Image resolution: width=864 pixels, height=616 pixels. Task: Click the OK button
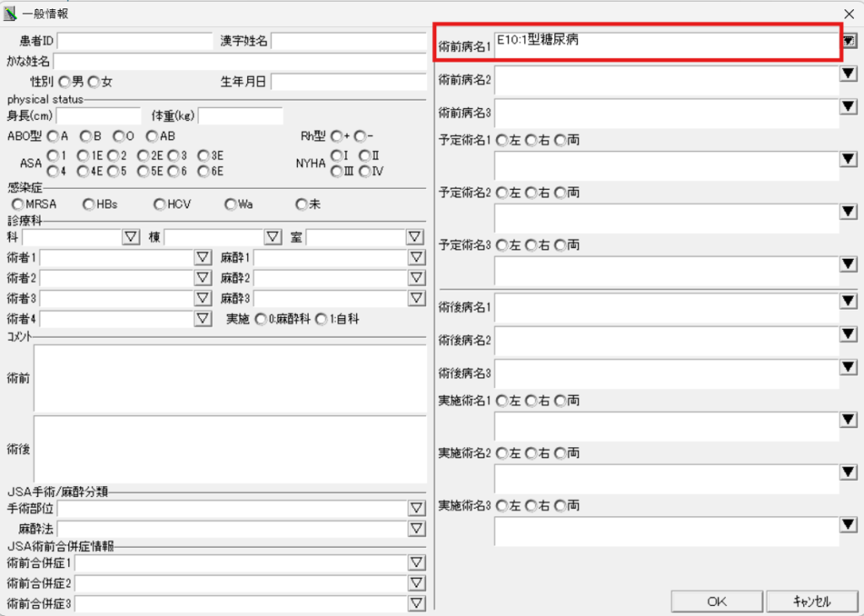tap(716, 602)
